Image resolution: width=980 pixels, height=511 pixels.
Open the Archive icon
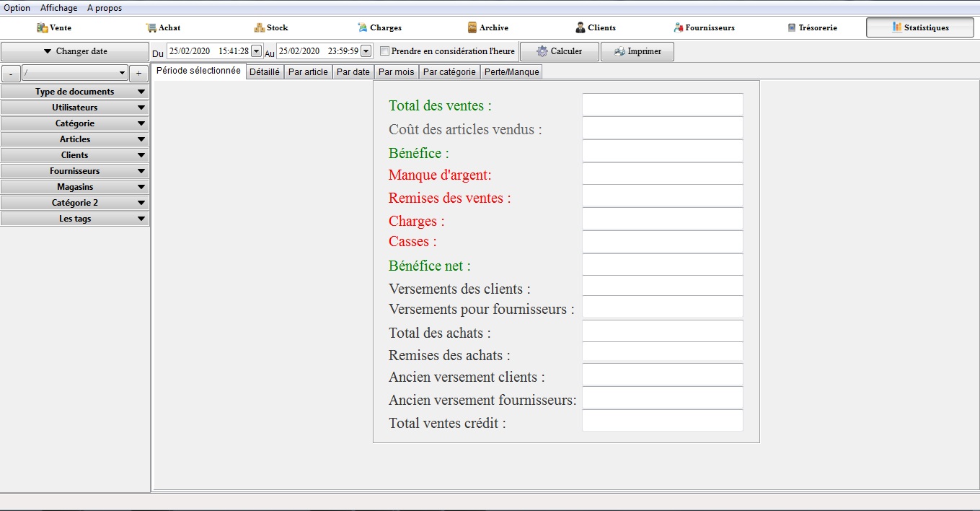coord(472,27)
